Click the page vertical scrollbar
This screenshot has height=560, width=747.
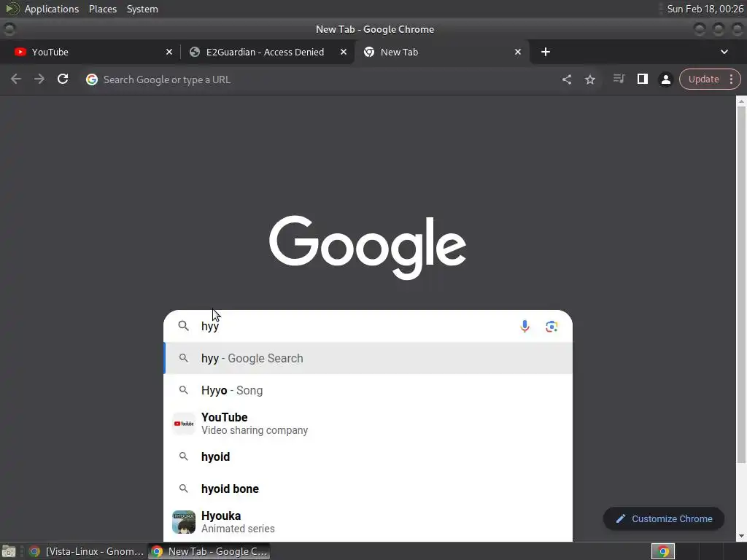tap(741, 286)
